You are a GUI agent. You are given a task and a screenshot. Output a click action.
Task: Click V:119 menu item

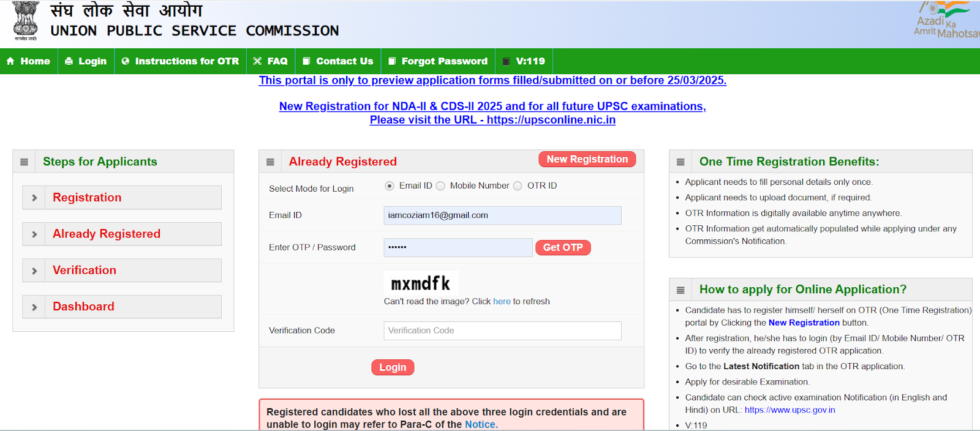click(524, 61)
